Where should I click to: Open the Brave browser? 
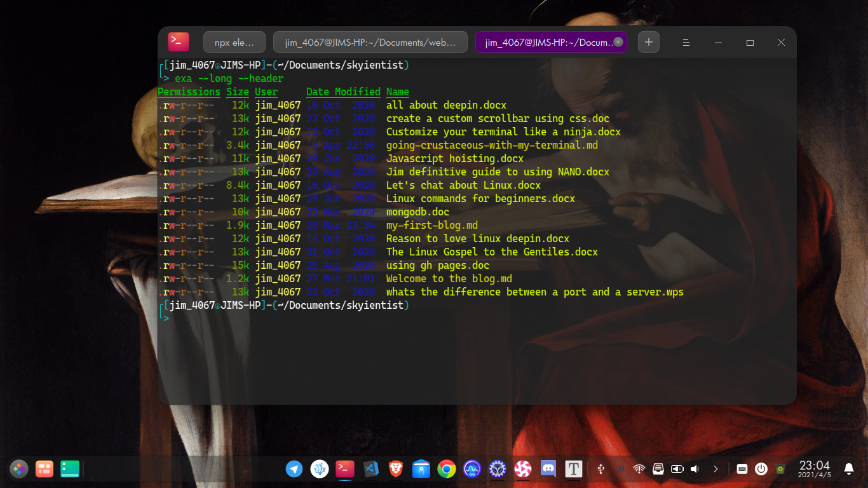(x=395, y=469)
